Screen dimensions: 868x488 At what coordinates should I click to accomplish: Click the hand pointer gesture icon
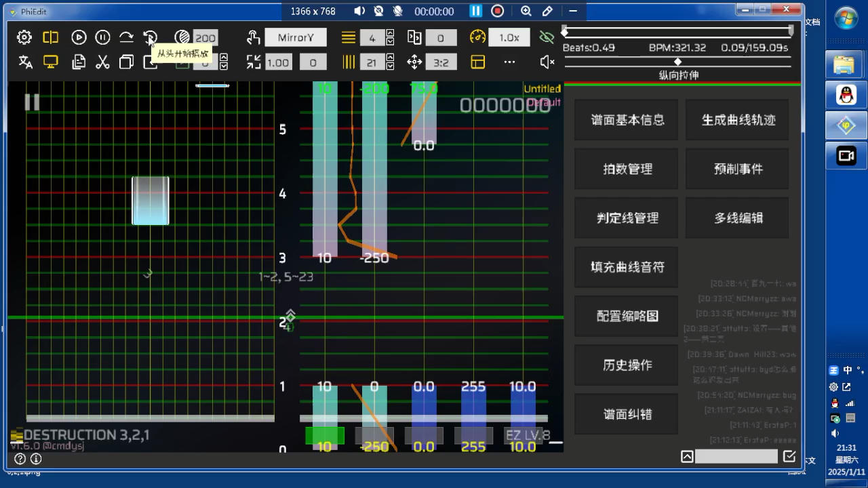pyautogui.click(x=254, y=38)
